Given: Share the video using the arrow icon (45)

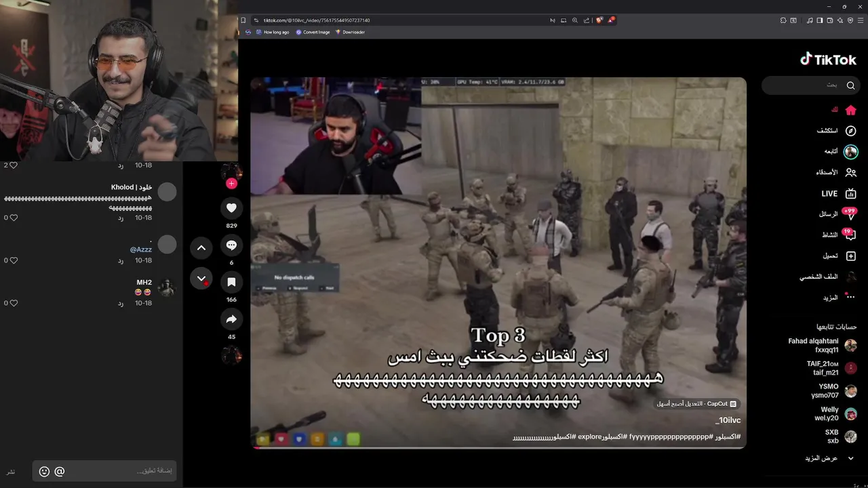Looking at the screenshot, I should 231,319.
